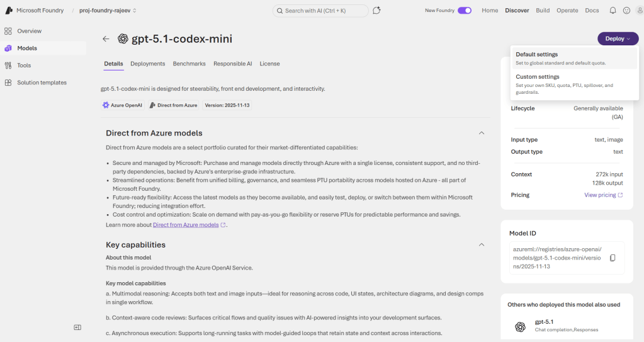Click the new chat icon beside search

(x=376, y=11)
